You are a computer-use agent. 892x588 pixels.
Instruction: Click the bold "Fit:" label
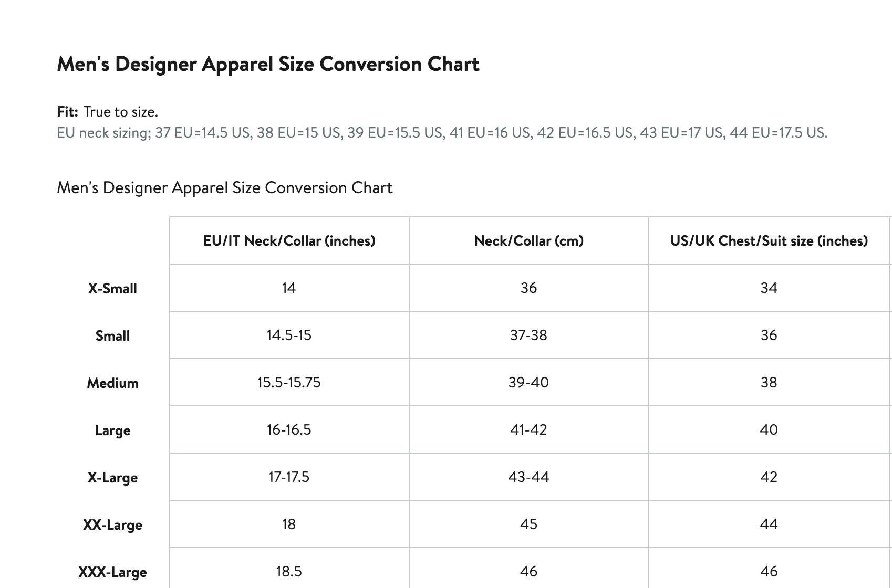67,112
